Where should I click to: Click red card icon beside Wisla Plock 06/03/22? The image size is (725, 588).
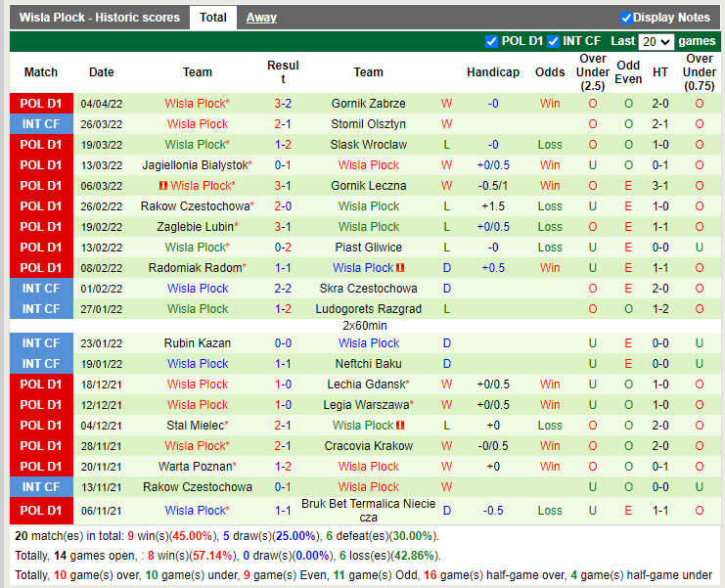coord(164,186)
